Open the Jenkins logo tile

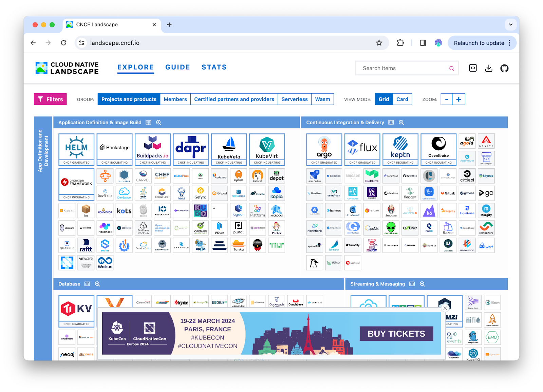[x=391, y=210]
